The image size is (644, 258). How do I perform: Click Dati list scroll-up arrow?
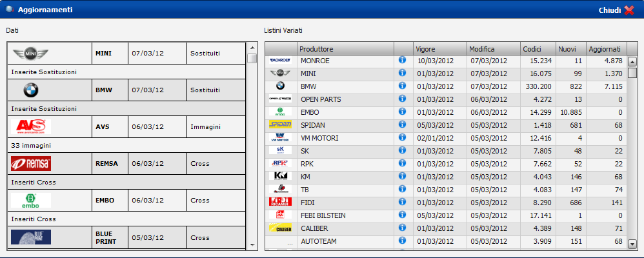[x=252, y=47]
